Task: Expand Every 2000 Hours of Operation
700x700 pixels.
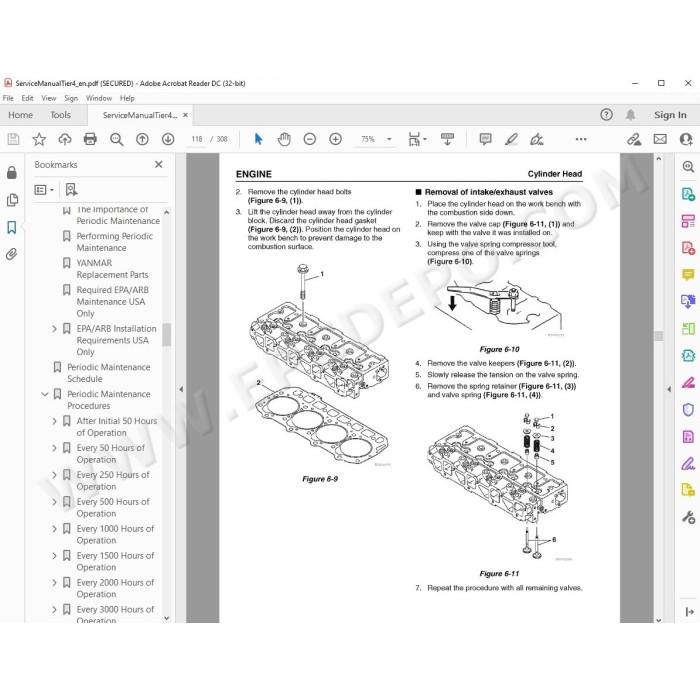Action: (x=54, y=583)
